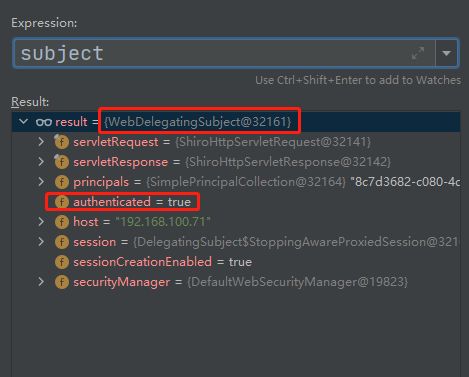Expand the servletResponse field node
The image size is (469, 377).
click(41, 162)
